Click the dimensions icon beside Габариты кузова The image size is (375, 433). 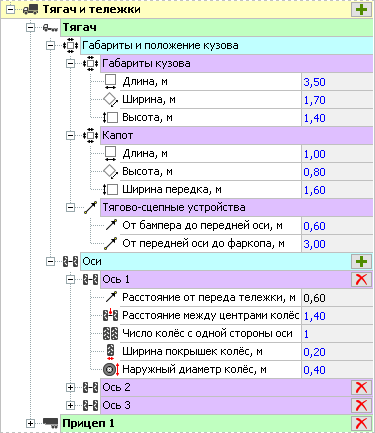tap(90, 63)
